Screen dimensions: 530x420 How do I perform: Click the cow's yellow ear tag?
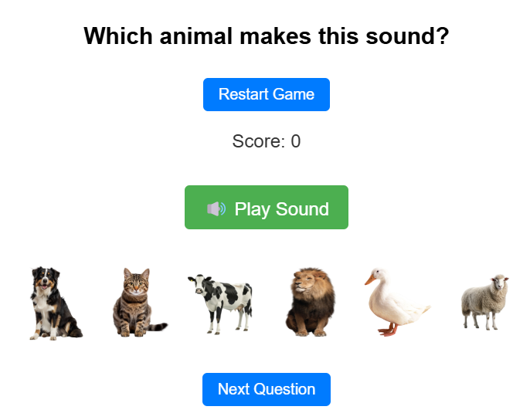coord(192,279)
